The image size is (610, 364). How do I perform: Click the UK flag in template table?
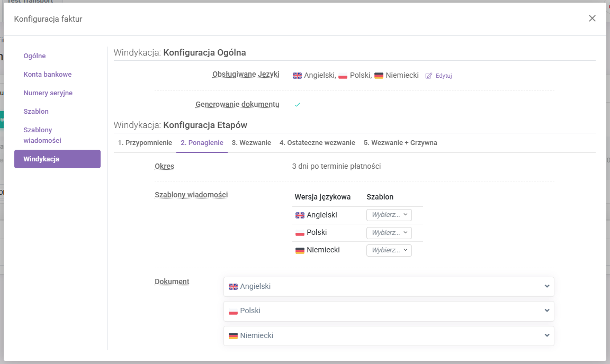(300, 215)
